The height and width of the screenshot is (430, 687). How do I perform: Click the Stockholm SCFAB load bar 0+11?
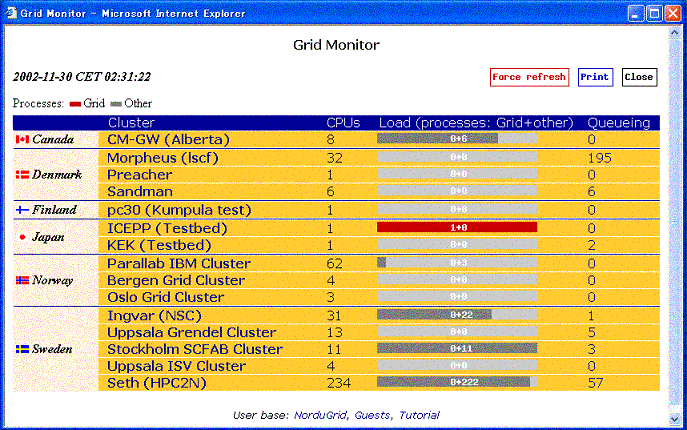457,348
